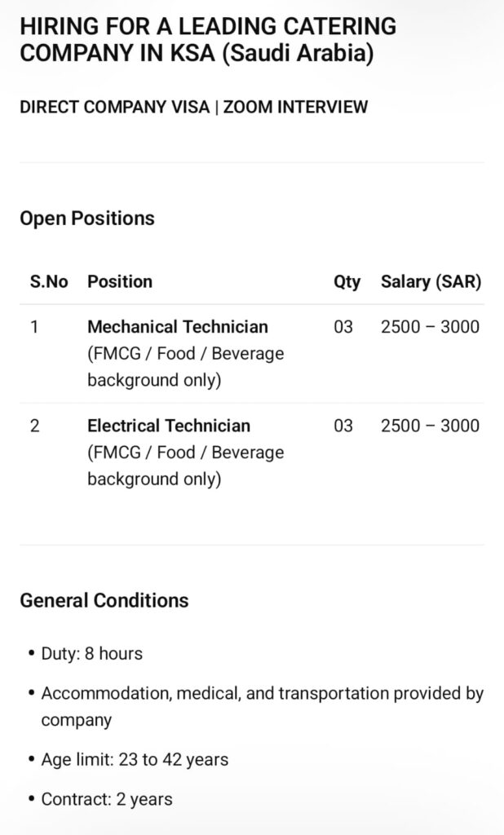
Task: Click the hiring headline for catering company
Action: pyautogui.click(x=208, y=40)
